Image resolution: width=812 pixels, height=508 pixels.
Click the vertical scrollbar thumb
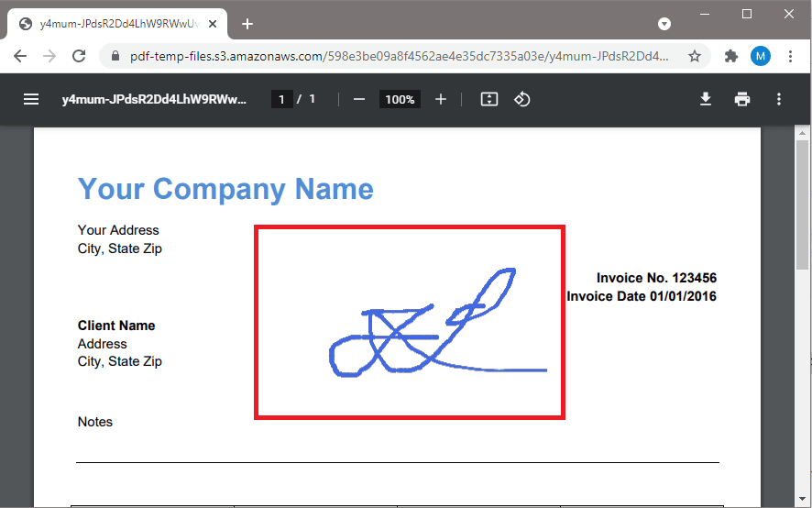coord(802,248)
